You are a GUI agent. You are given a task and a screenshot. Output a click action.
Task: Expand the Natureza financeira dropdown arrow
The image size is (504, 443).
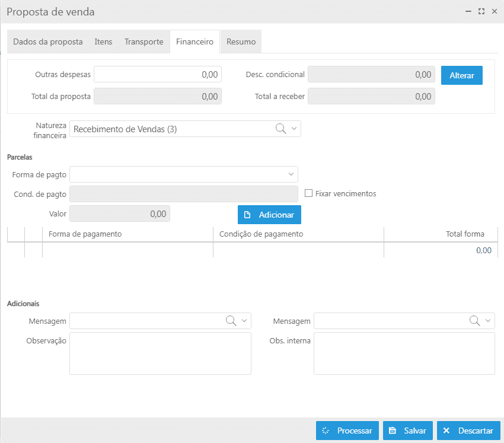click(x=294, y=129)
